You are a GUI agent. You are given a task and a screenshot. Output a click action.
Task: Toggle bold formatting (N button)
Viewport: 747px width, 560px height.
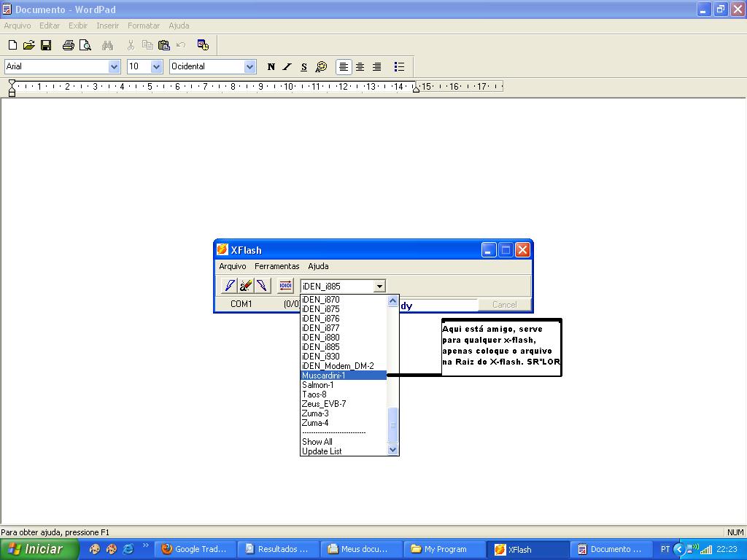tap(271, 66)
